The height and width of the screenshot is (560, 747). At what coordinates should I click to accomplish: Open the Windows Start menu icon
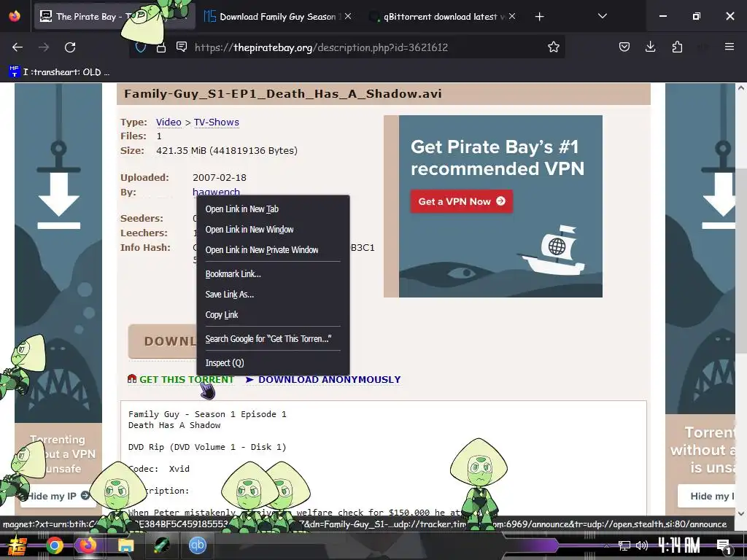point(18,545)
